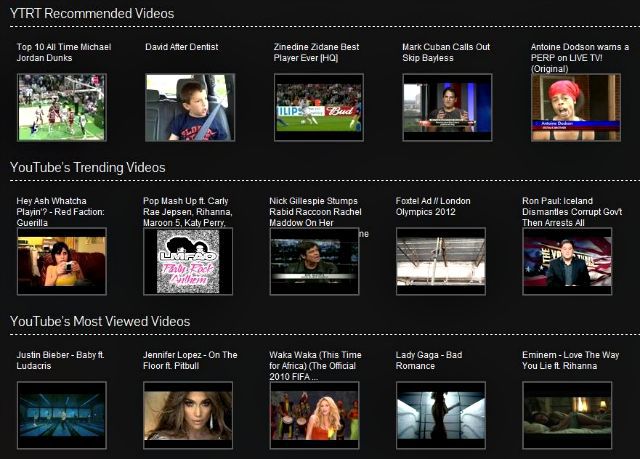Click 'Foxtel Ad // London Olympics 2012' title
The width and height of the screenshot is (640, 459).
[433, 206]
